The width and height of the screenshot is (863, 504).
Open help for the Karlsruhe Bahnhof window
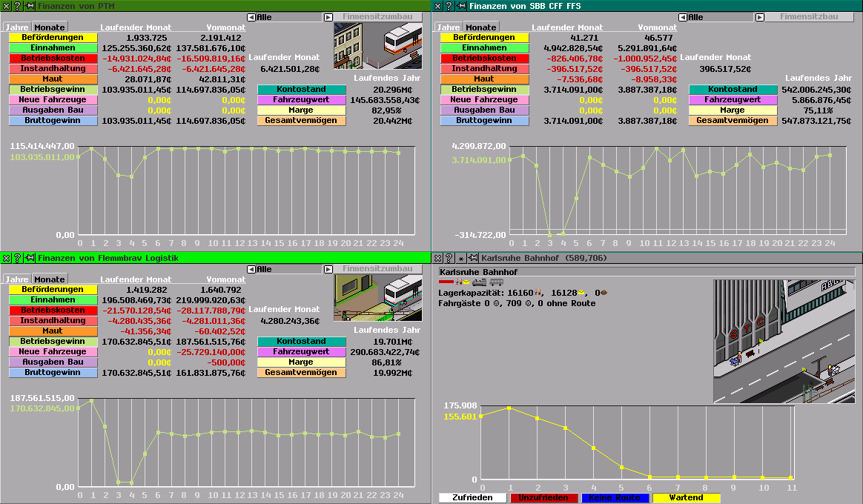tap(448, 258)
